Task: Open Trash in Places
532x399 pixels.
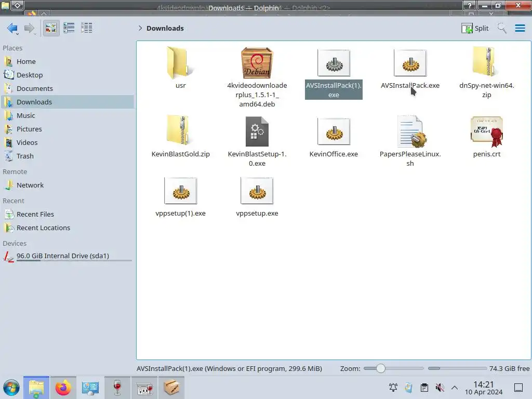Action: tap(68, 156)
